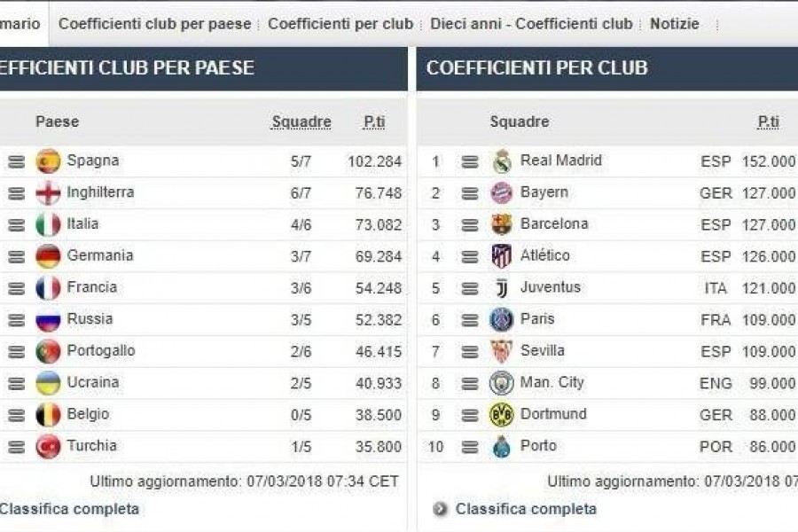Image resolution: width=798 pixels, height=532 pixels.
Task: Expand the Inghilterra row handle
Action: click(x=16, y=193)
